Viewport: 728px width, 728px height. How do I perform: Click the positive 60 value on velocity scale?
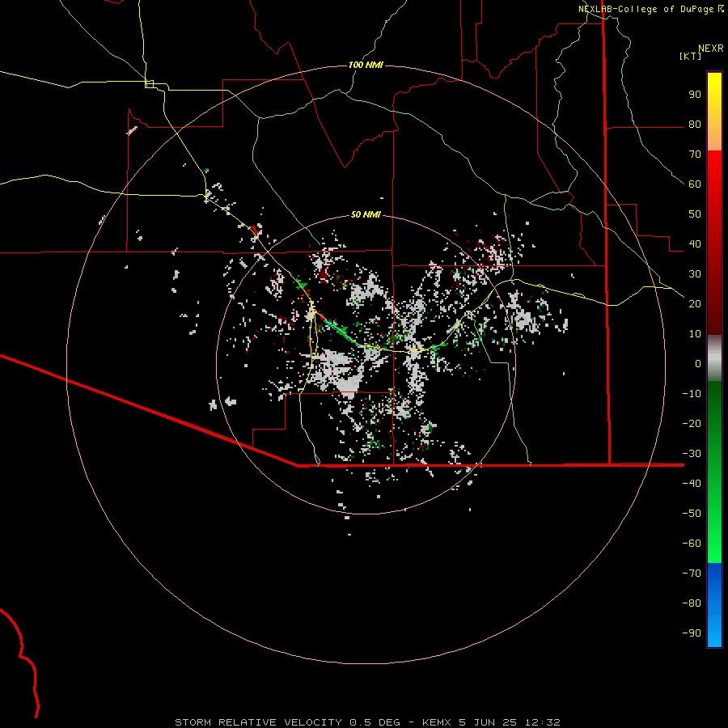(x=695, y=184)
